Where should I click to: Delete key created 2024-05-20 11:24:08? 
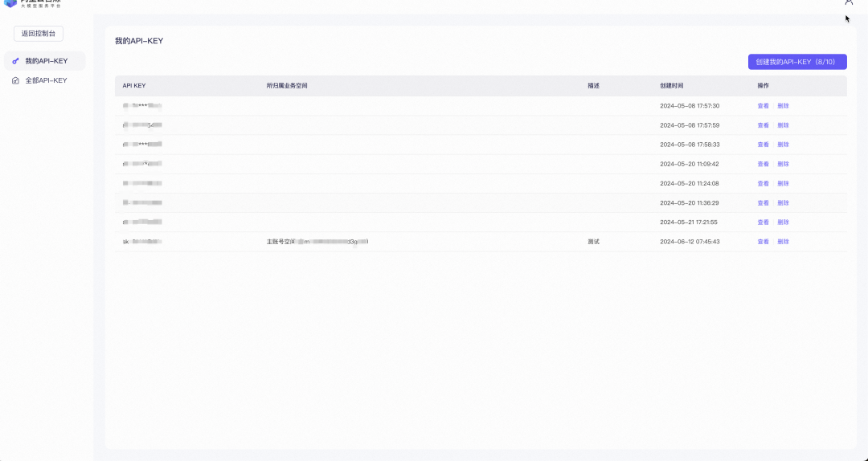pyautogui.click(x=783, y=183)
